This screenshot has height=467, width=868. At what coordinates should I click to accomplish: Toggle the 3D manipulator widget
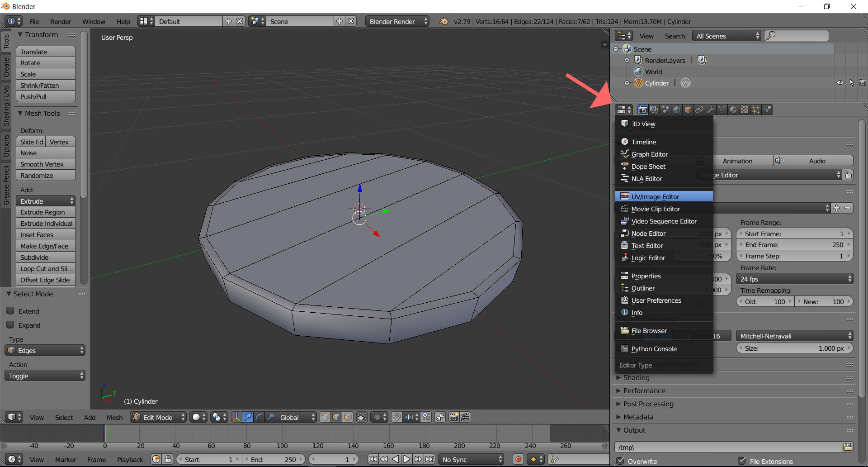click(236, 417)
